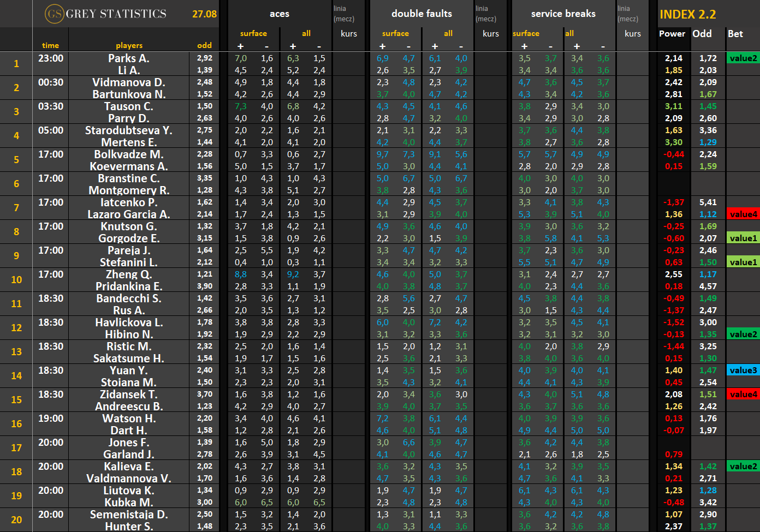Image resolution: width=760 pixels, height=532 pixels.
Task: Click red value4 bet for Lazaro Garcia A.
Action: pyautogui.click(x=743, y=214)
